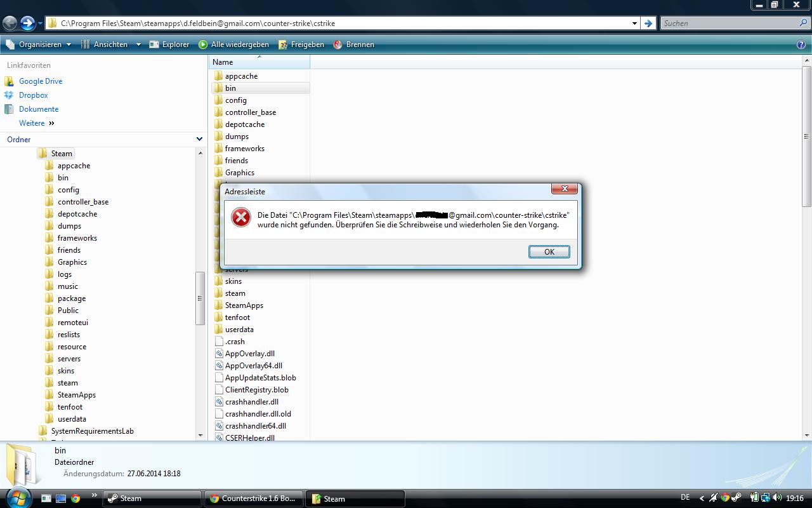Open Dropbox favorite link
Viewport: 812px width, 508px height.
[33, 95]
